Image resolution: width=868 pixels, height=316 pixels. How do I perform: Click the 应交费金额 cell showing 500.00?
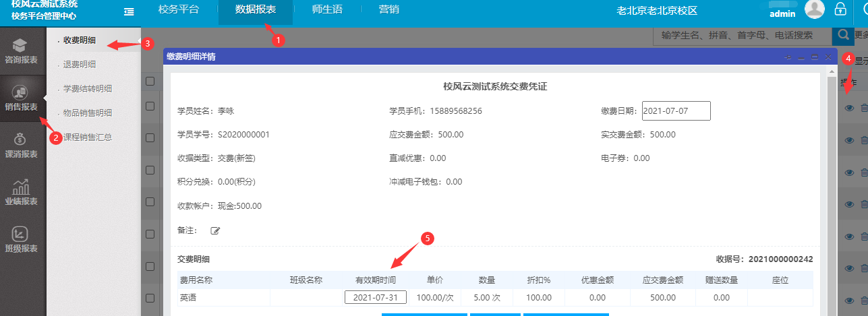664,297
